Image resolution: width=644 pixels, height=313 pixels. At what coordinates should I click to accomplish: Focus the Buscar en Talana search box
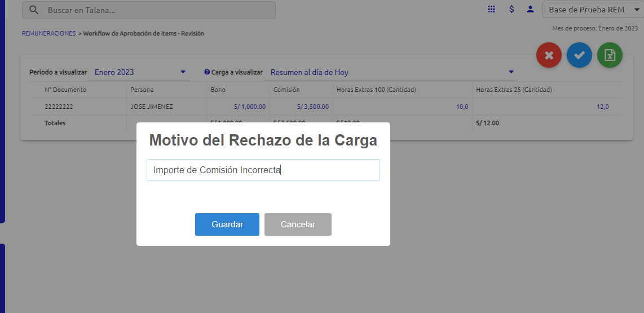click(158, 10)
